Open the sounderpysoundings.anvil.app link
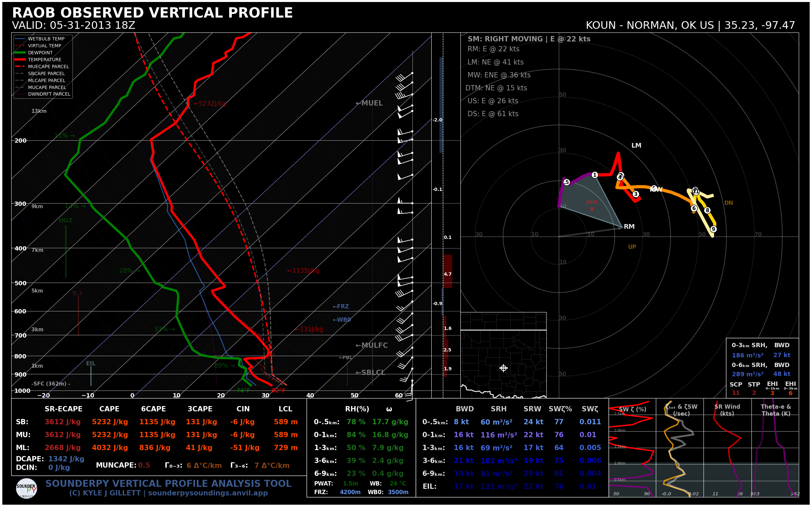 [208, 493]
